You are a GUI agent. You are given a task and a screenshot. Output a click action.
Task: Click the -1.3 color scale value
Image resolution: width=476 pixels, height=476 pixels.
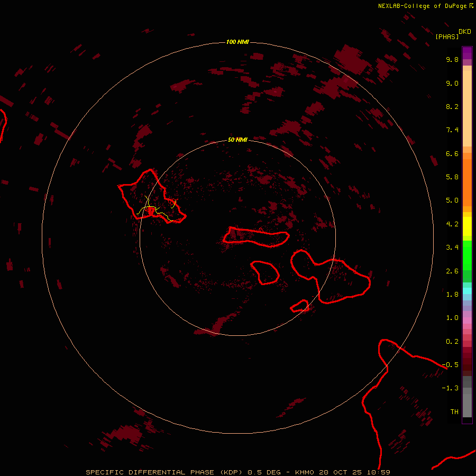[450, 388]
